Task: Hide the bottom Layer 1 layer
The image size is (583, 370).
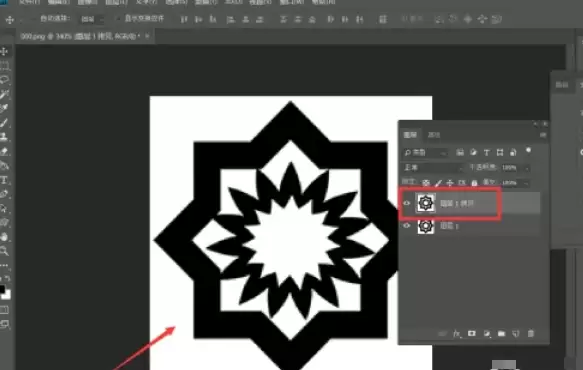Action: pyautogui.click(x=406, y=225)
